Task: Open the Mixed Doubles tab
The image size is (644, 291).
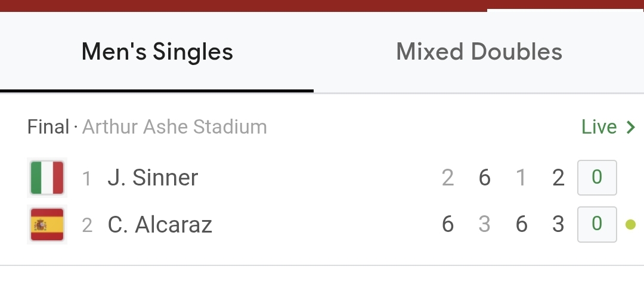Action: [x=479, y=52]
